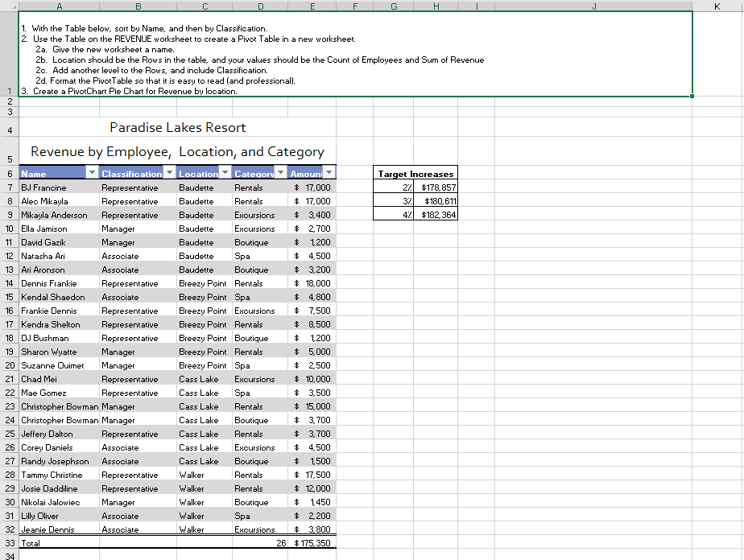Select column J by its header

pos(593,6)
